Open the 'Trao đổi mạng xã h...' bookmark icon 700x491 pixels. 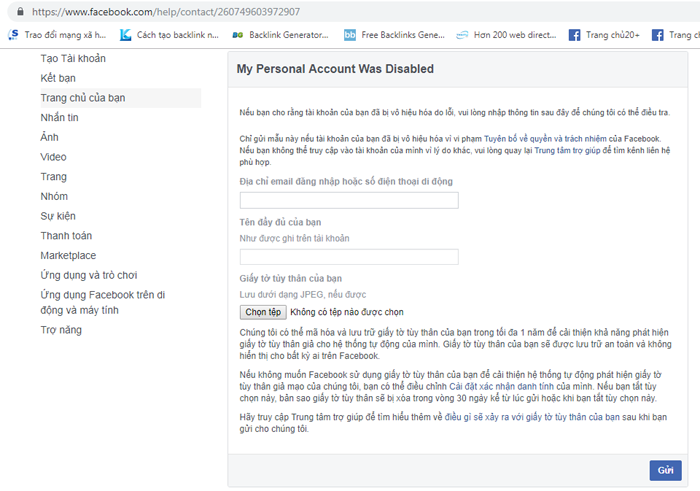14,34
